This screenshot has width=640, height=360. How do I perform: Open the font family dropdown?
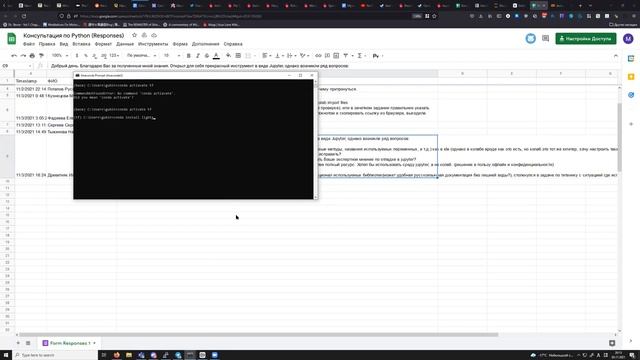pyautogui.click(x=141, y=56)
